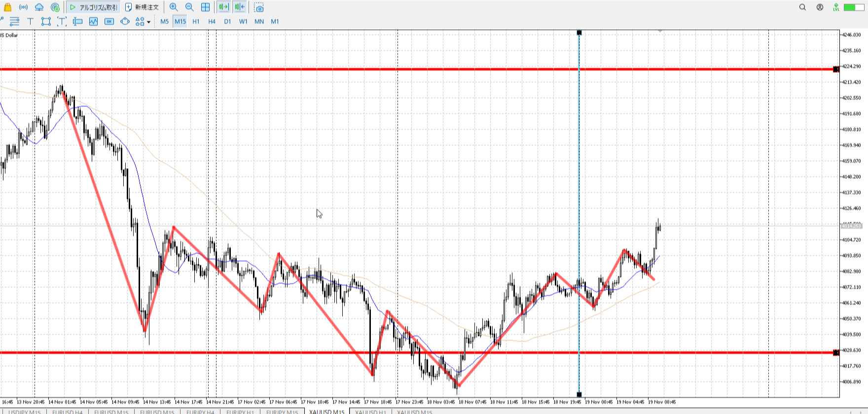Select the text label drawing tool
The width and height of the screenshot is (868, 414).
(30, 21)
